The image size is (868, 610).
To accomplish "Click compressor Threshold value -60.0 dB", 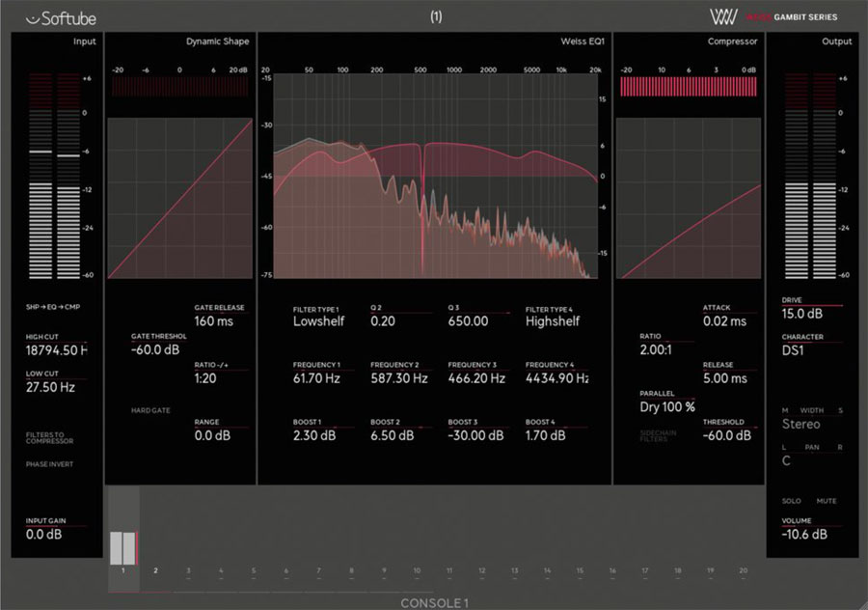I will click(727, 436).
